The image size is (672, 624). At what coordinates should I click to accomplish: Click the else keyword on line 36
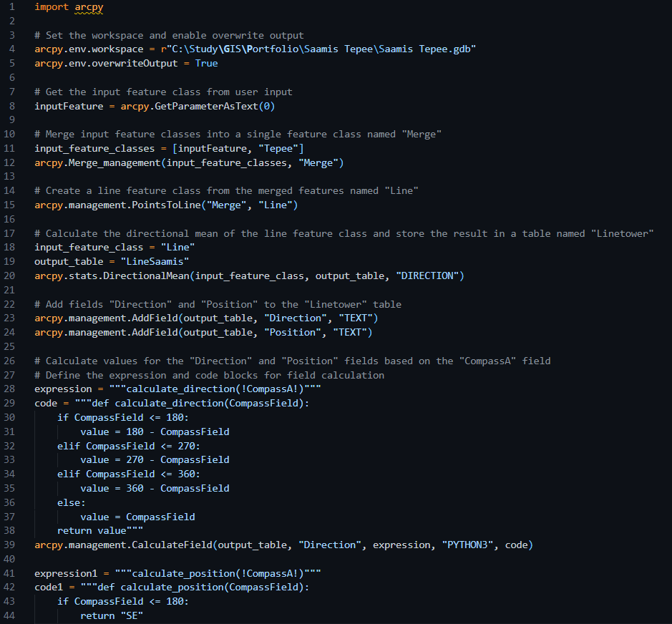tap(69, 502)
